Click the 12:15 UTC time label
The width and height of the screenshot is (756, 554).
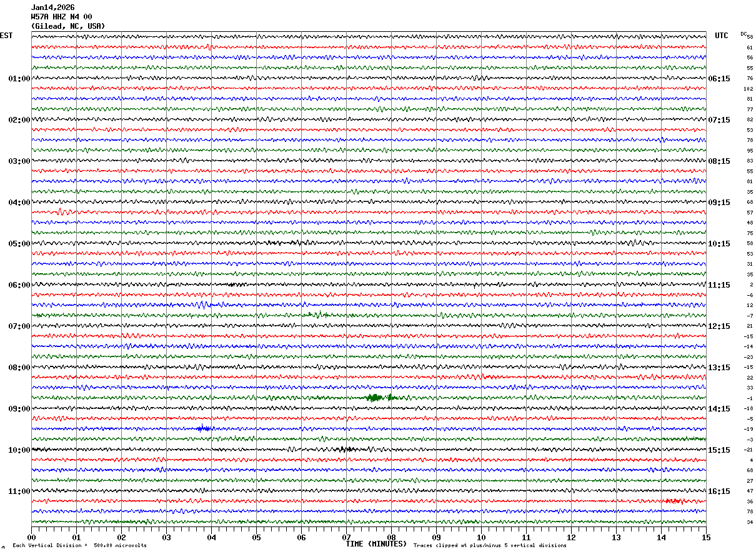719,326
